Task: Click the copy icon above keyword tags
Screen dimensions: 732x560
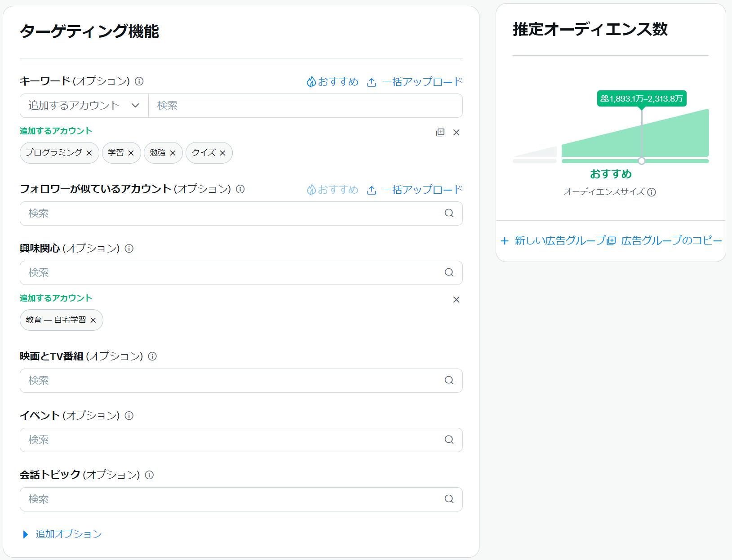Action: 440,133
